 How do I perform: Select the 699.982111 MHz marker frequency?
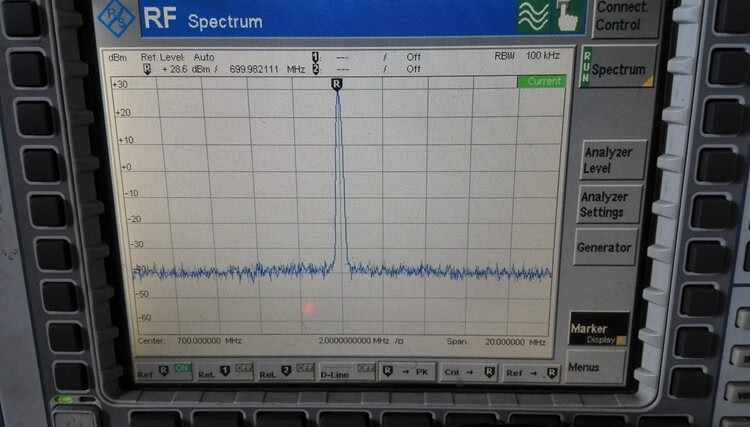(267, 69)
